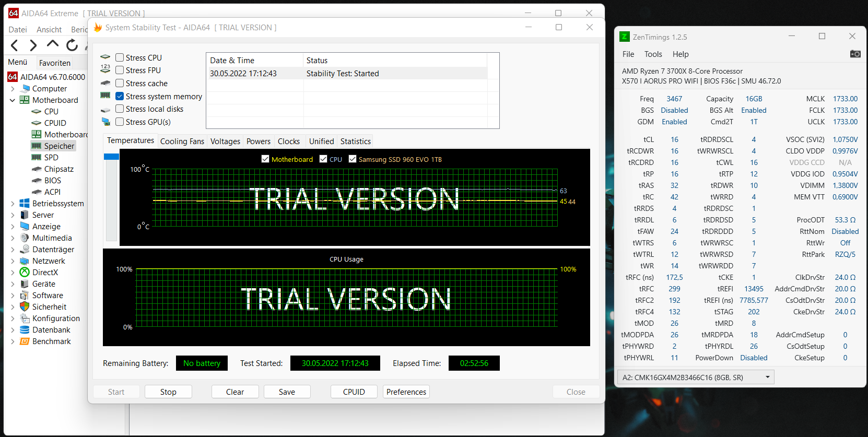The height and width of the screenshot is (437, 868).
Task: Enable the Stress local disks checkbox
Action: 120,109
